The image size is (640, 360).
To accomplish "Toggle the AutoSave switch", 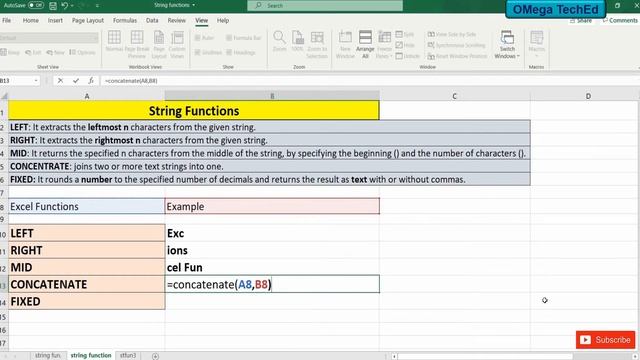I will [36, 5].
